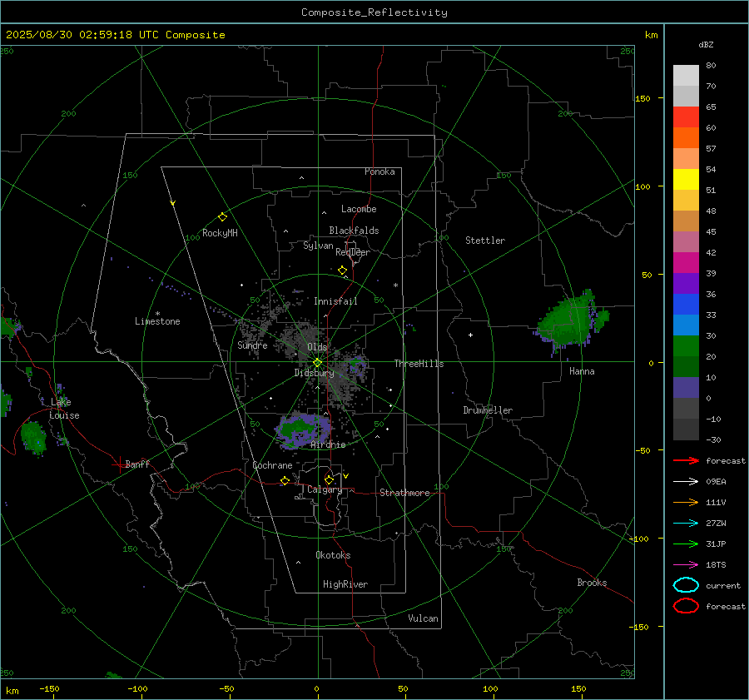Select the cyan 27ZW arrow symbol
The height and width of the screenshot is (700, 749).
[686, 524]
